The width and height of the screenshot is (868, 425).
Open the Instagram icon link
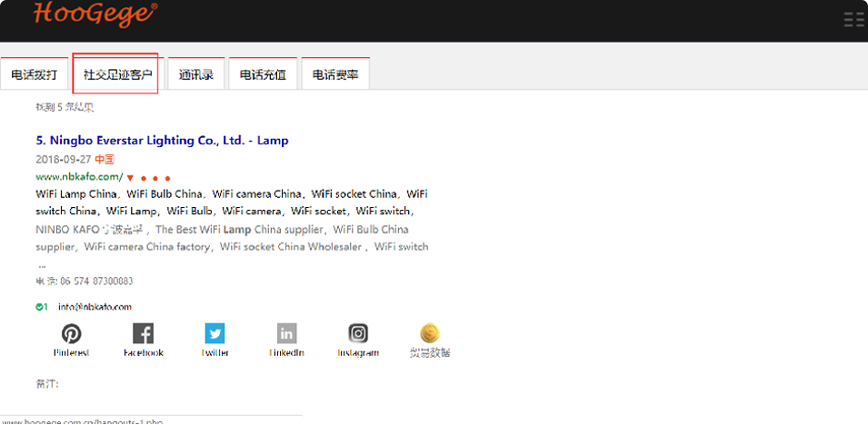tap(358, 333)
